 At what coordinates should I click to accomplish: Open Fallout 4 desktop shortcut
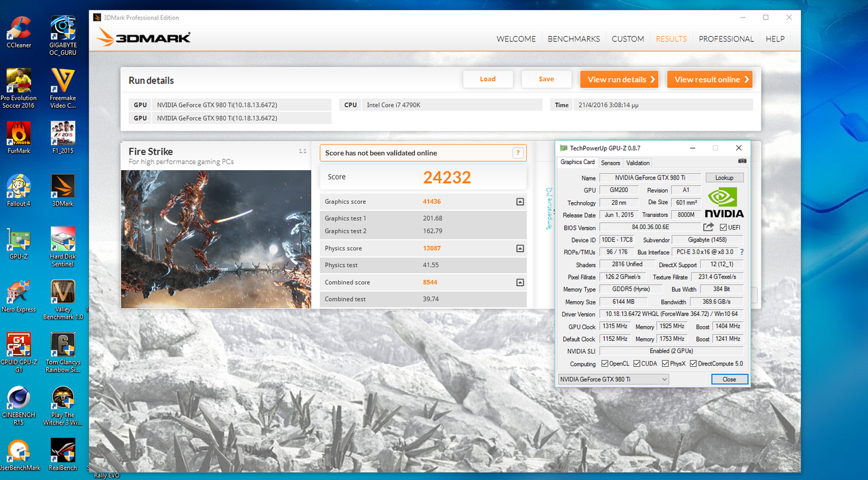(x=18, y=191)
